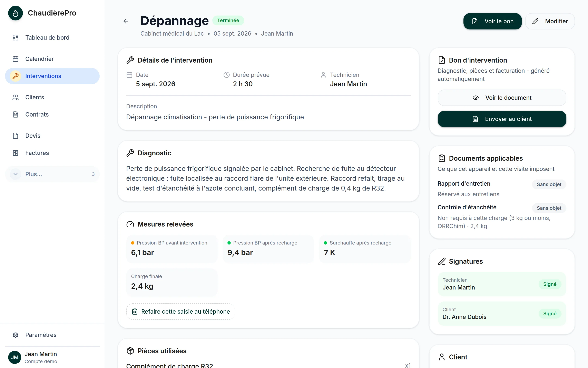Click the box icon beside Pièces utilisées
The image size is (588, 368).
[x=130, y=351]
